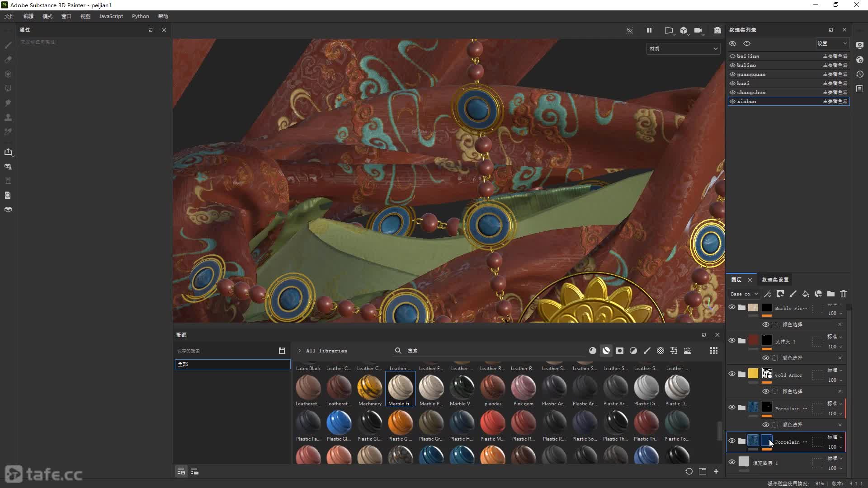Click the red 文件夹 1 color thumbnail
868x488 pixels.
[753, 340]
